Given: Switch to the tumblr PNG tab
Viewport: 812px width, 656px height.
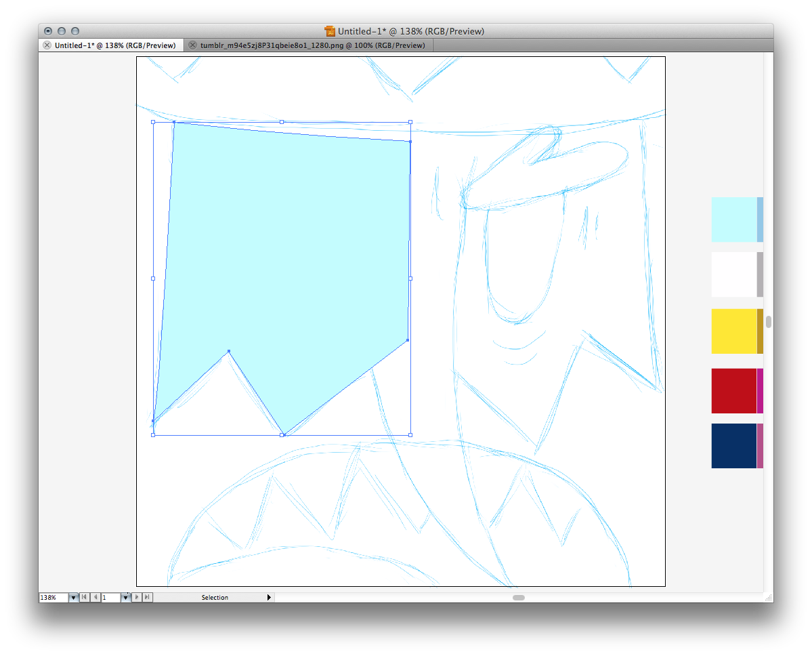Looking at the screenshot, I should click(x=312, y=45).
